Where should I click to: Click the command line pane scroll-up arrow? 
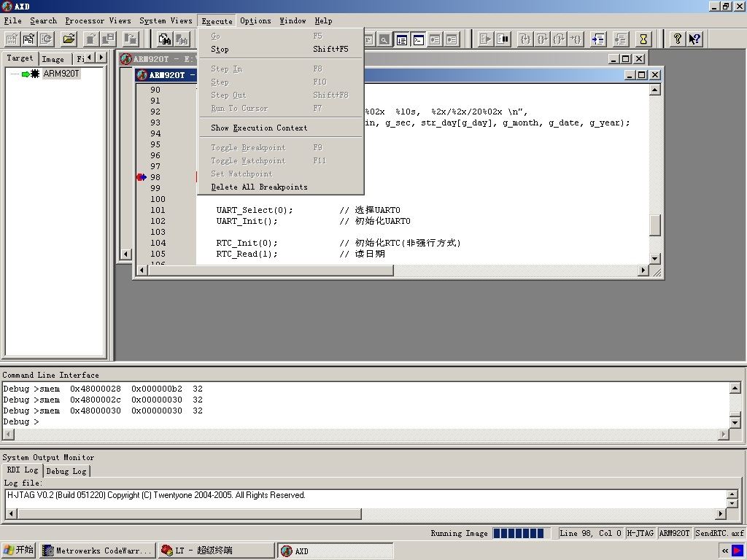pyautogui.click(x=735, y=388)
